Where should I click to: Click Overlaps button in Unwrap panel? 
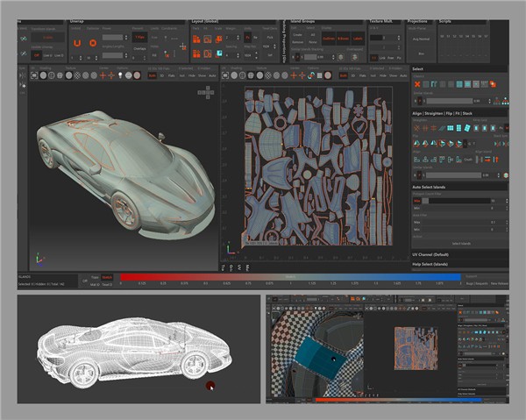140,48
